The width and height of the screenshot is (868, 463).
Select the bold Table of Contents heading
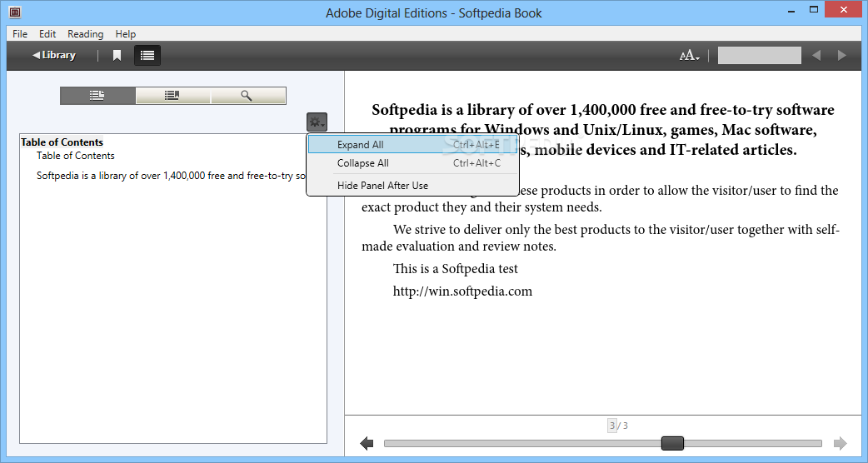coord(62,142)
